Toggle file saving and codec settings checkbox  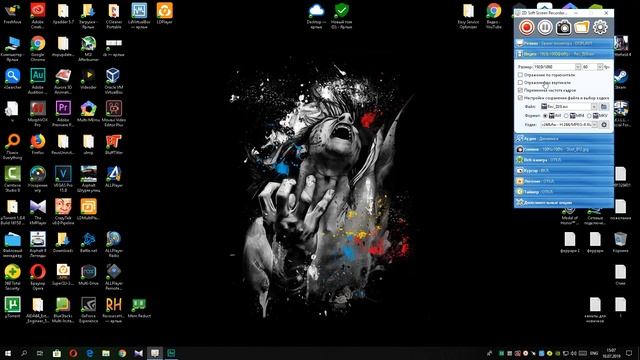tap(520, 98)
